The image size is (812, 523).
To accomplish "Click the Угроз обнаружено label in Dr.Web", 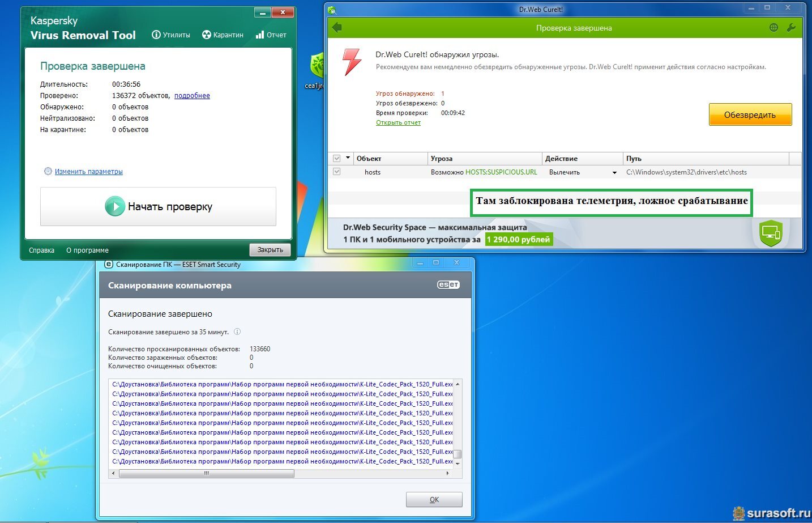I will click(405, 93).
